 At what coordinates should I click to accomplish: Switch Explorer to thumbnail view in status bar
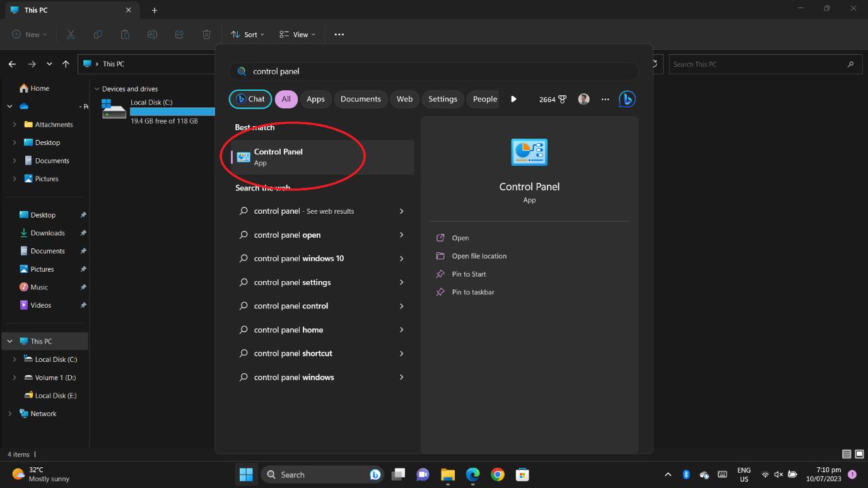(x=858, y=454)
